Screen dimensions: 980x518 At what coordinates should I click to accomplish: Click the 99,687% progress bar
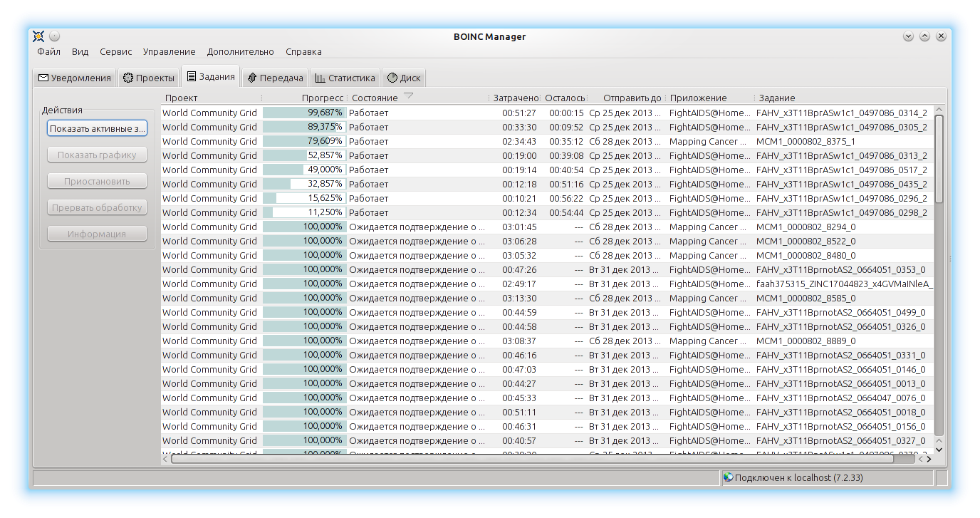(304, 113)
